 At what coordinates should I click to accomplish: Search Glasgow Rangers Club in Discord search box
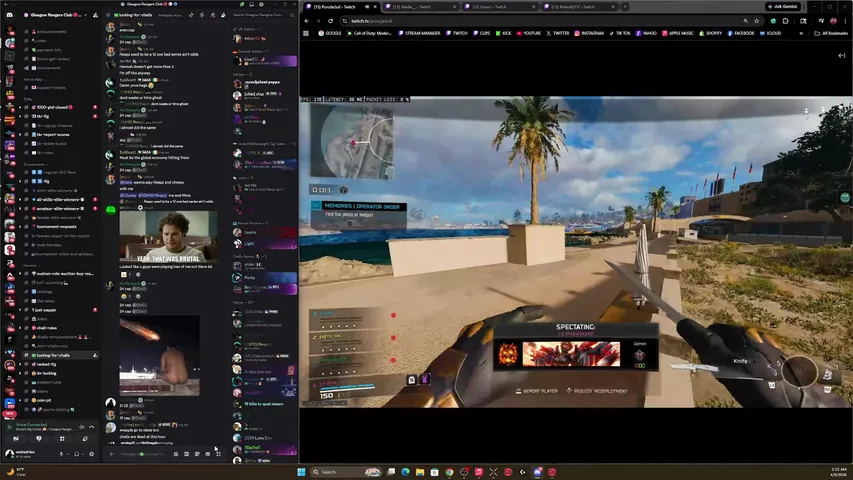coord(263,15)
